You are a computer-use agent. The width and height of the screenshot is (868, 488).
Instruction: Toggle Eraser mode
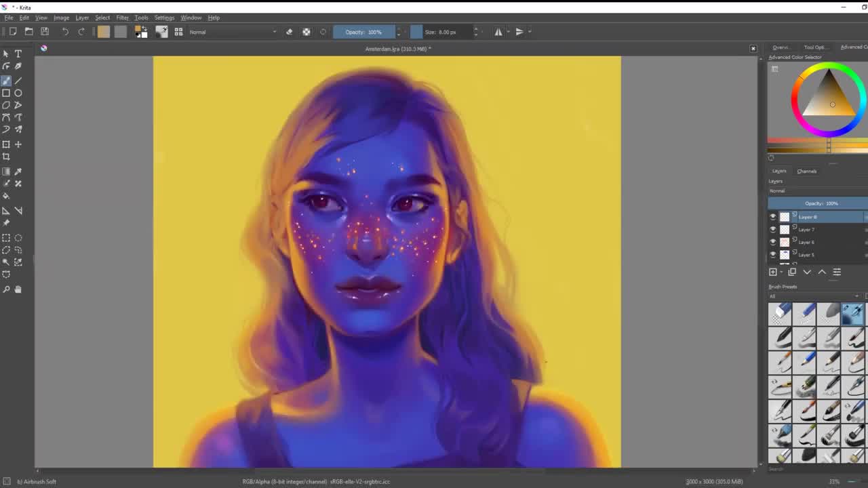tap(290, 32)
